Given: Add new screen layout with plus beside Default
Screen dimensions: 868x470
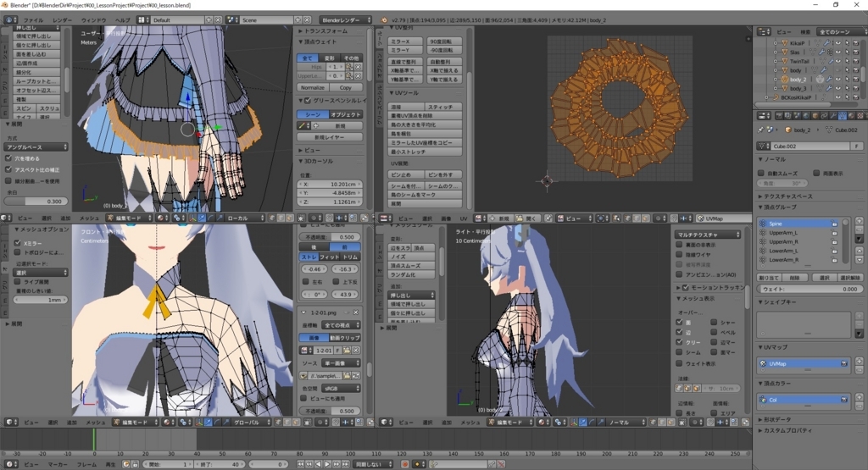Looking at the screenshot, I should point(209,20).
